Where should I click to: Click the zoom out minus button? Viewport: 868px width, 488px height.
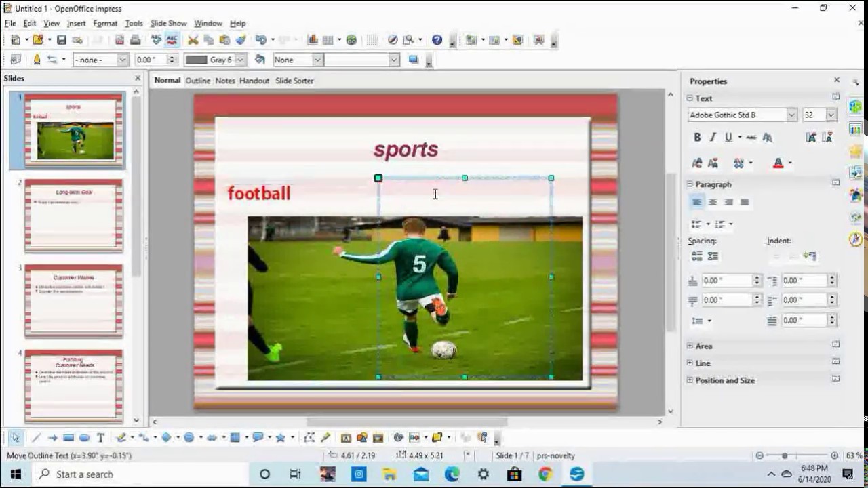click(759, 455)
